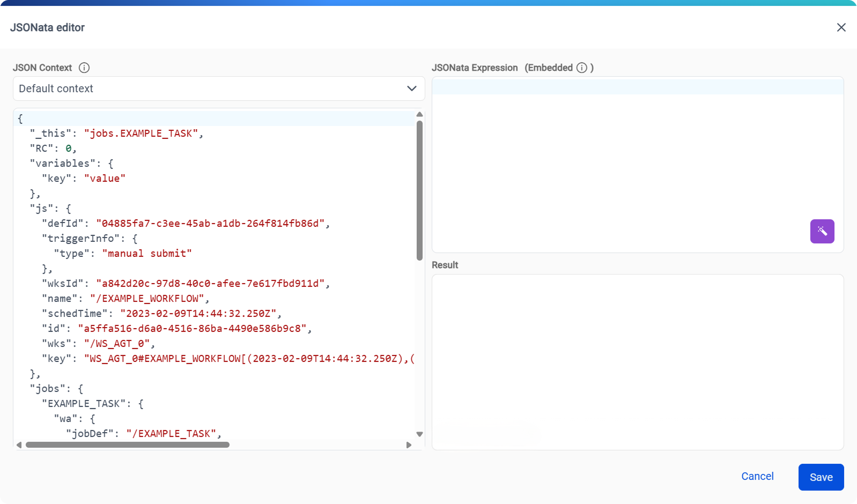Click the JSON Context label
This screenshot has height=504, width=857.
(x=42, y=68)
